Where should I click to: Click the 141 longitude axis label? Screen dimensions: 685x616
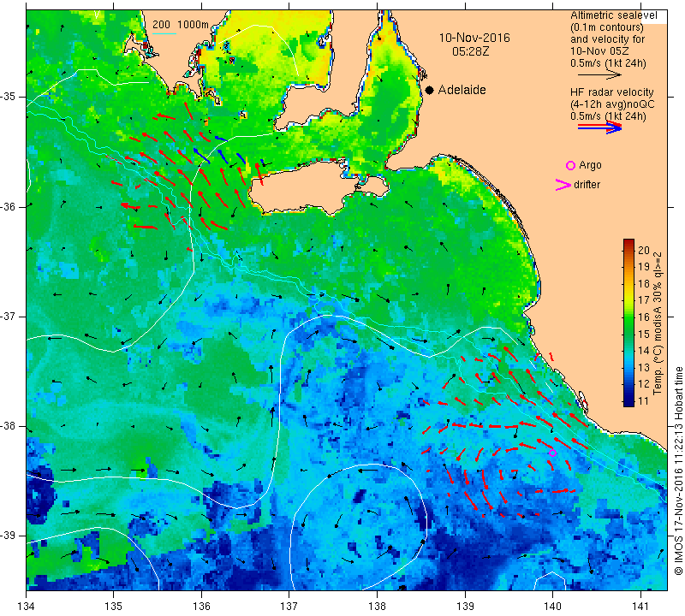640,607
